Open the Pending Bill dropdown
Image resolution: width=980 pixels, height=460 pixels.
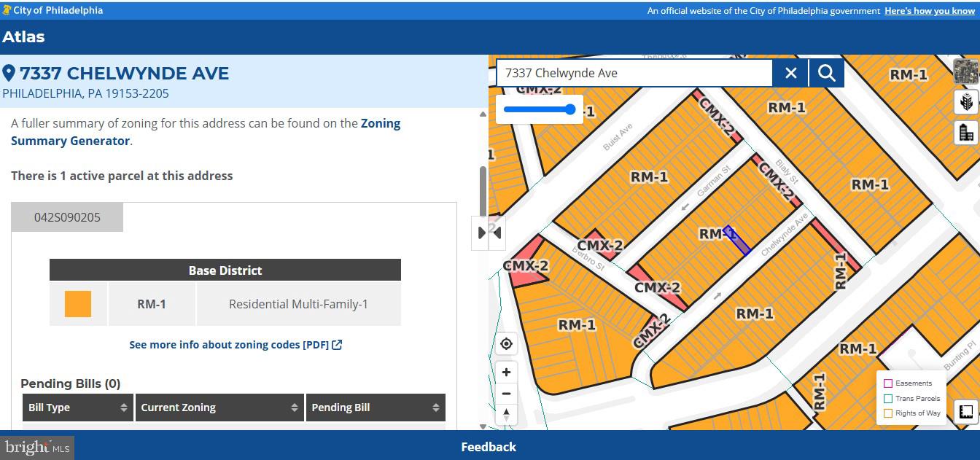tap(376, 407)
